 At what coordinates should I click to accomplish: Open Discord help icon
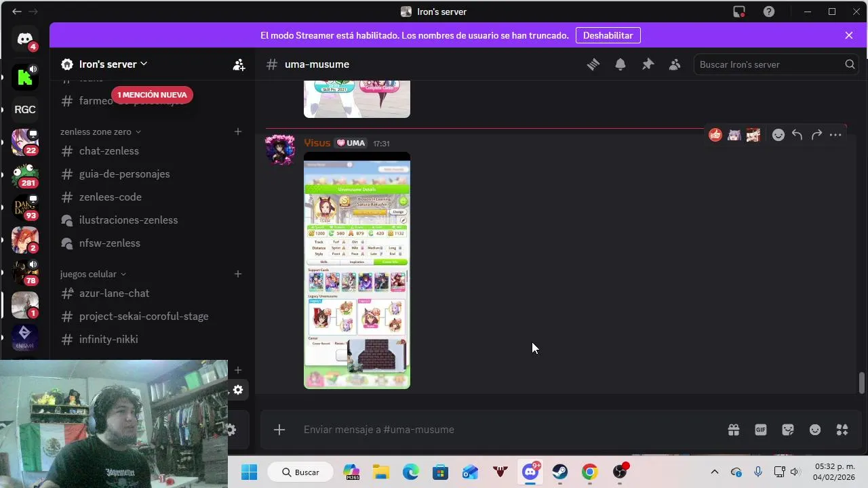[769, 12]
